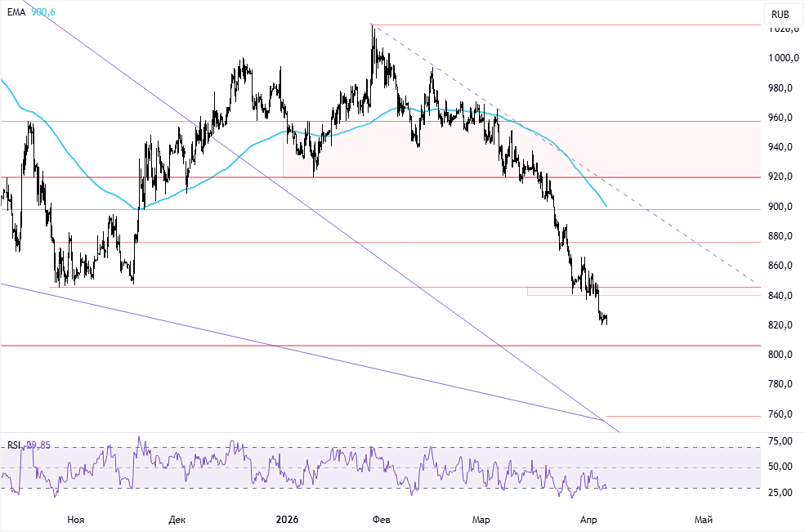805x532 pixels.
Task: Click the RUB currency button
Action: coord(780,13)
